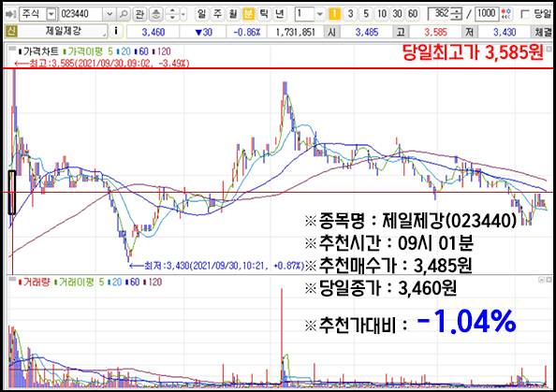Click the price change ▼30

(203, 32)
